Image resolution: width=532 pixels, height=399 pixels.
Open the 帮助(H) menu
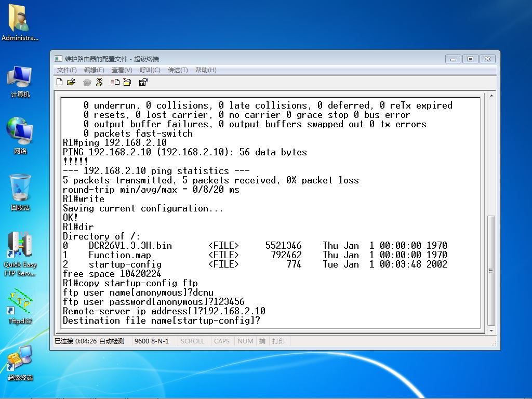206,70
